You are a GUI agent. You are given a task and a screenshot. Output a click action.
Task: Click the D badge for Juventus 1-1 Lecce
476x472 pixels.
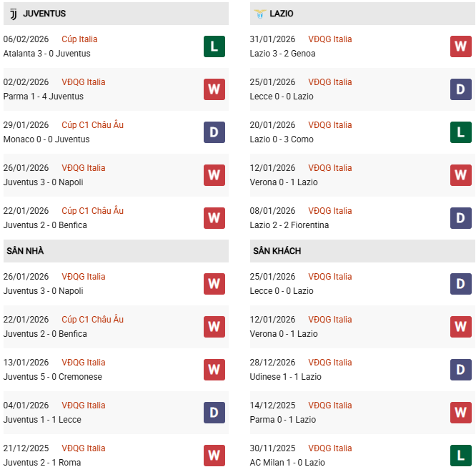pyautogui.click(x=214, y=413)
